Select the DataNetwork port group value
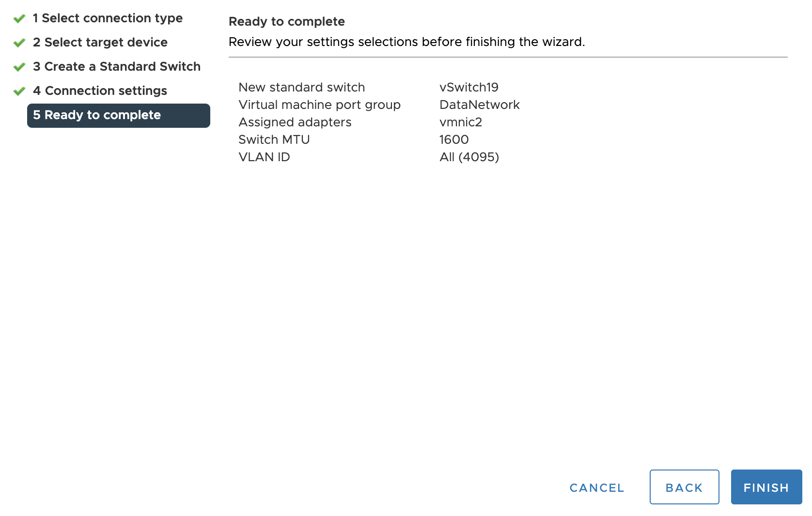The image size is (812, 516). tap(479, 105)
